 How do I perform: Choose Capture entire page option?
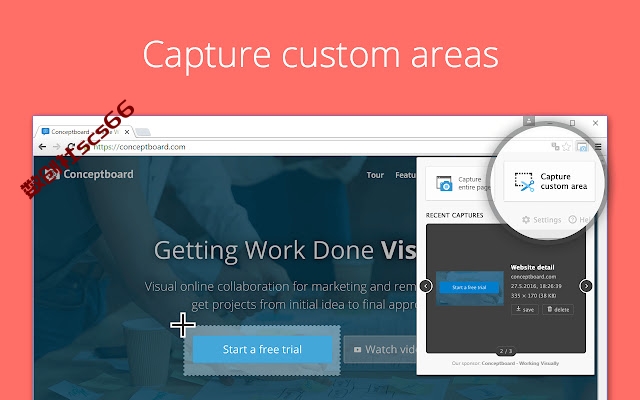coord(459,183)
